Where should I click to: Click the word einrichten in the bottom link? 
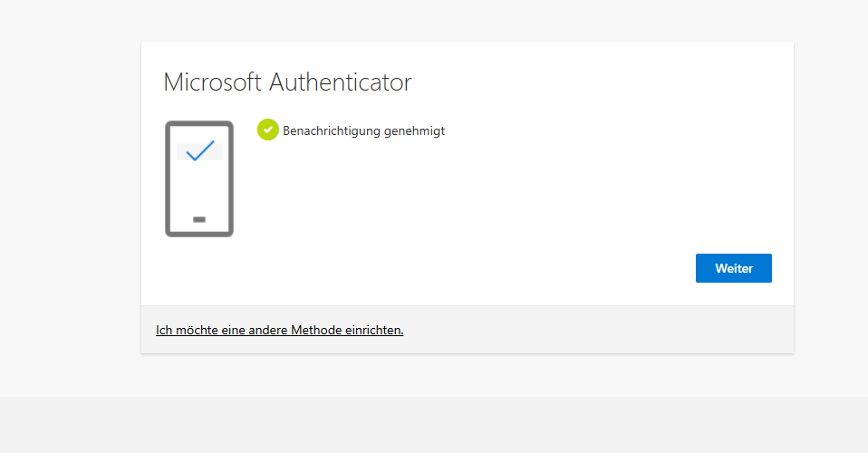pos(373,330)
